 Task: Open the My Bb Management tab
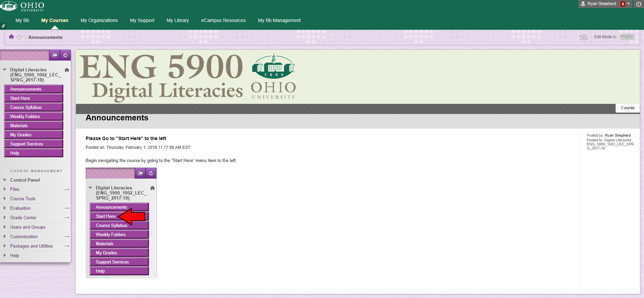pos(279,20)
